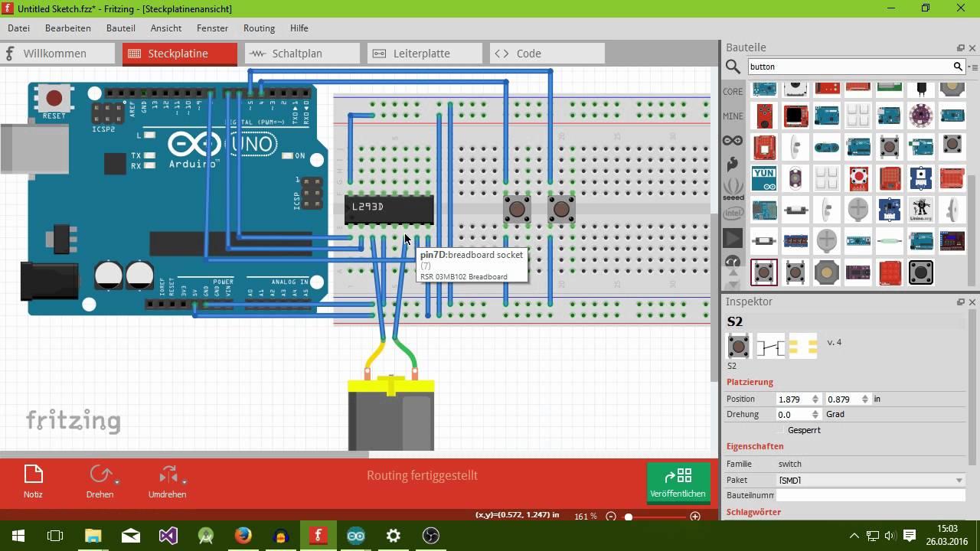The width and height of the screenshot is (980, 551).
Task: Select the highlighted pushbutton part in bottom row
Action: [x=764, y=272]
